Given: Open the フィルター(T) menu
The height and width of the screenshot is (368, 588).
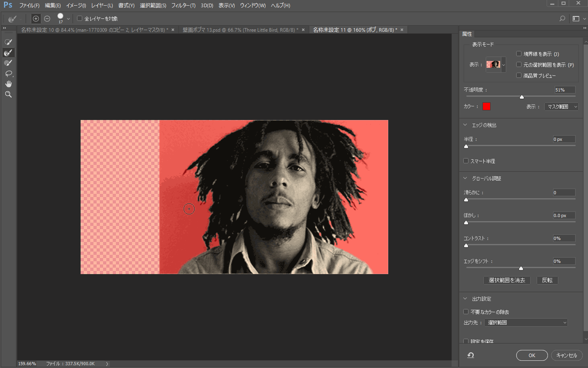Looking at the screenshot, I should pyautogui.click(x=183, y=6).
